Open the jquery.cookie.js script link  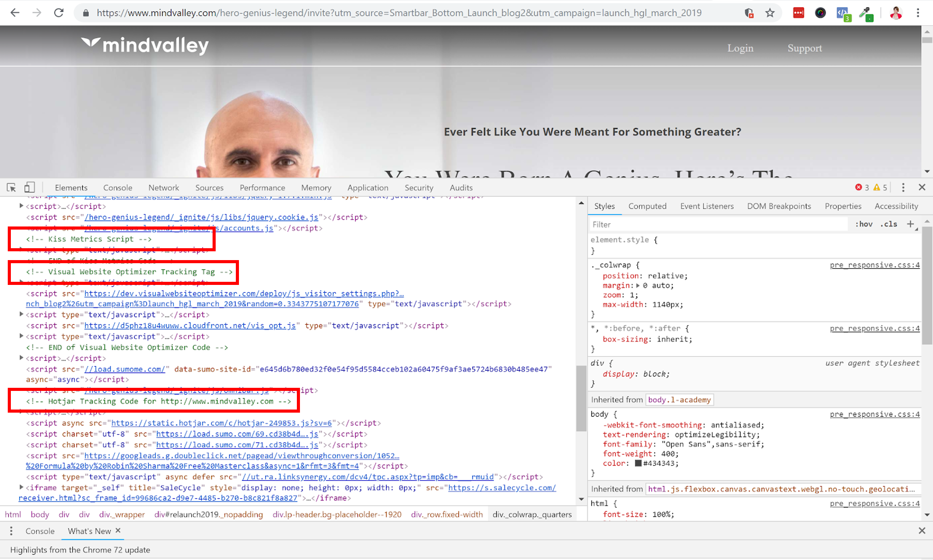click(x=201, y=217)
